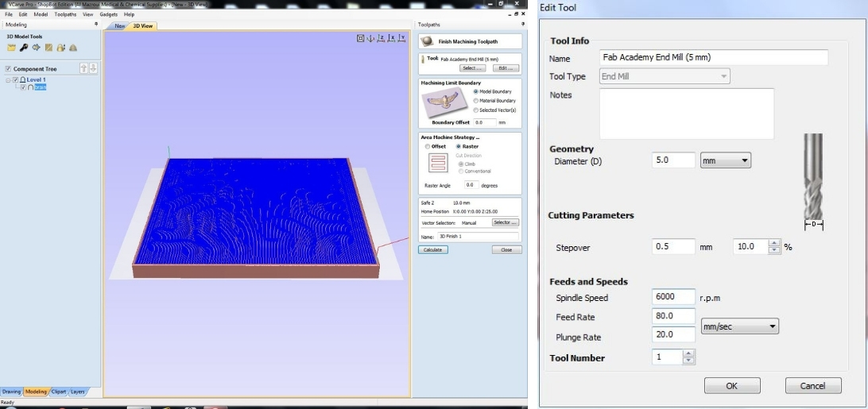Click the Calculate button

click(433, 249)
